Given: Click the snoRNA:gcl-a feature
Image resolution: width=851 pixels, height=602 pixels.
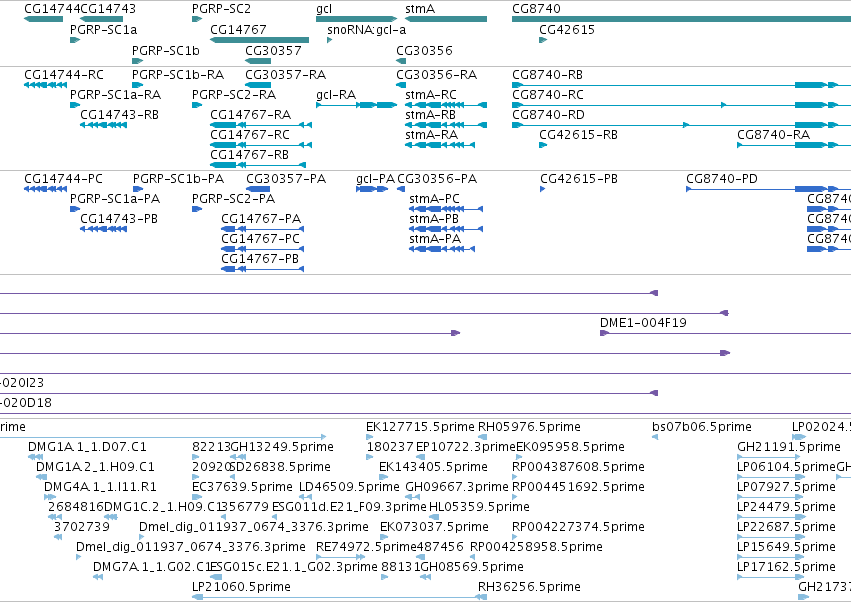Looking at the screenshot, I should pyautogui.click(x=329, y=40).
